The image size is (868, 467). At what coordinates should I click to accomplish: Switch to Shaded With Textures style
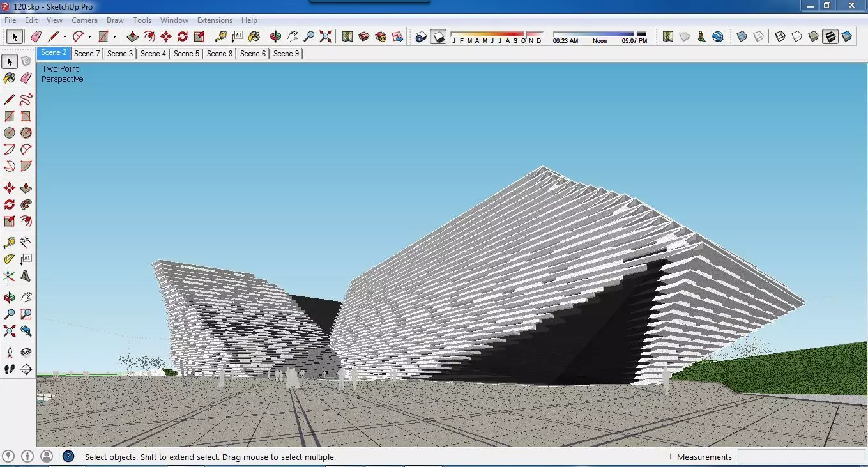[830, 36]
